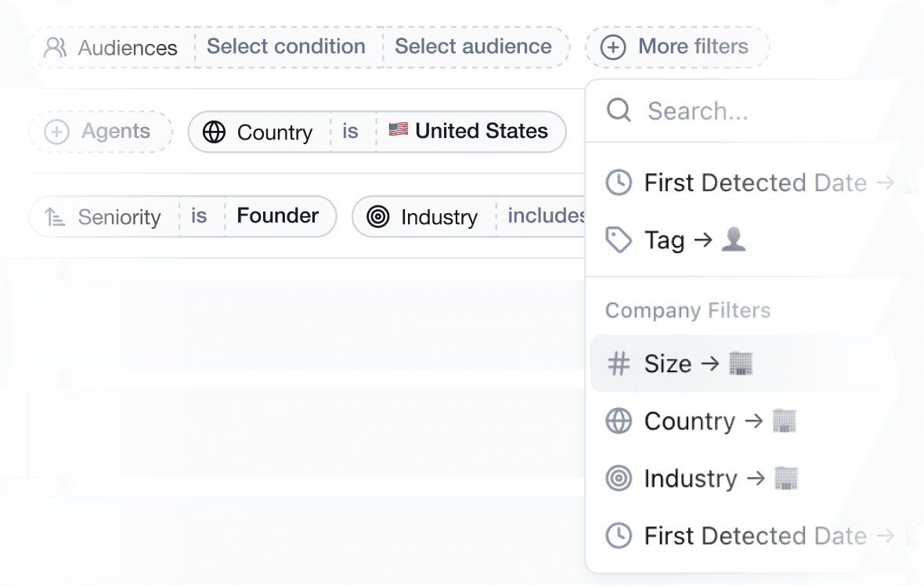Click the Seniority sort icon
The width and height of the screenshot is (924, 586).
(x=55, y=217)
